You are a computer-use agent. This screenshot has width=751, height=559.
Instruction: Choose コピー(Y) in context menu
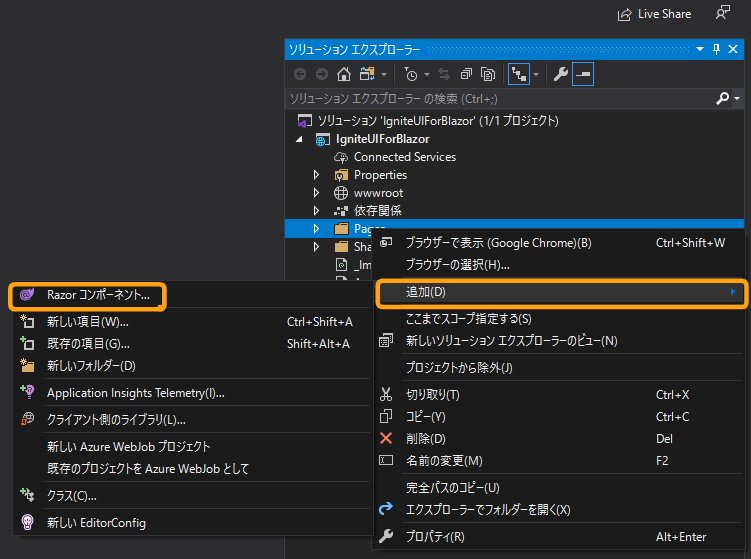pyautogui.click(x=558, y=417)
